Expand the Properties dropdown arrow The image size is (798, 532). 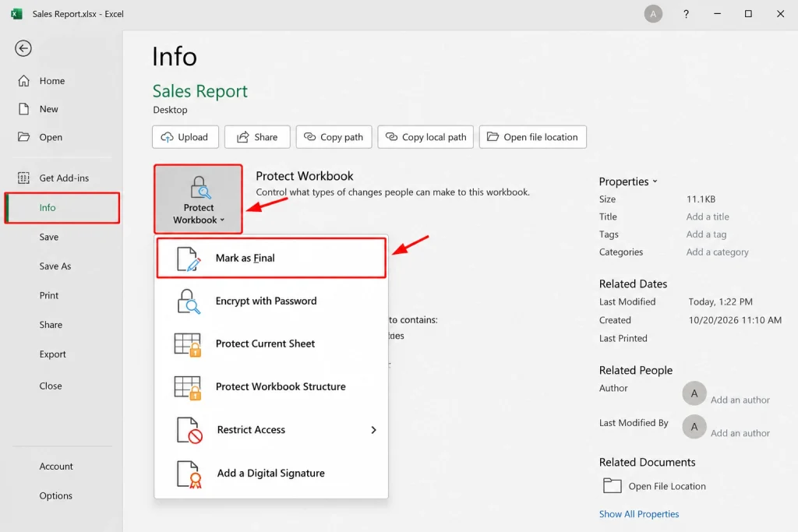[655, 181]
